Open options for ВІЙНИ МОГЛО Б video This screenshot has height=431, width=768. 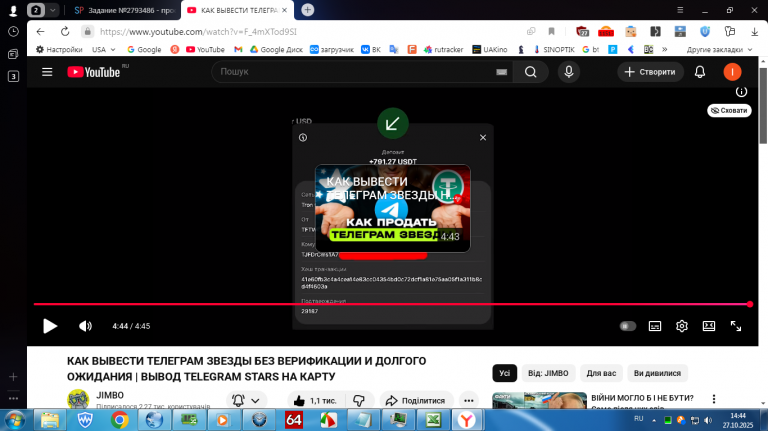click(x=714, y=399)
